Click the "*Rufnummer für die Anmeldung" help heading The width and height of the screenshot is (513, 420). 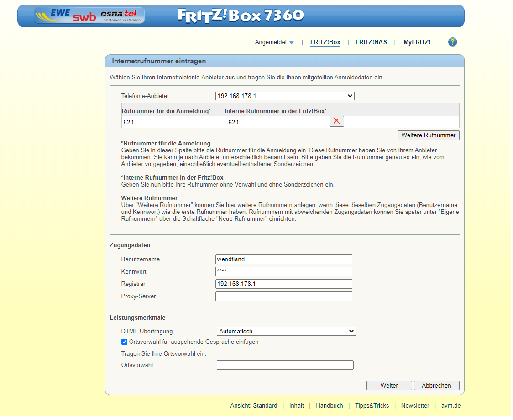[167, 144]
